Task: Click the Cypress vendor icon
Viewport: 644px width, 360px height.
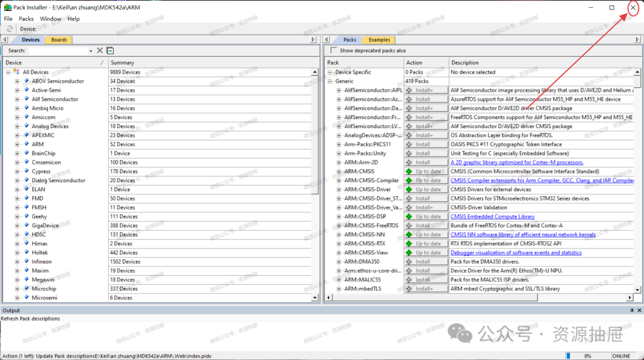Action: click(27, 171)
